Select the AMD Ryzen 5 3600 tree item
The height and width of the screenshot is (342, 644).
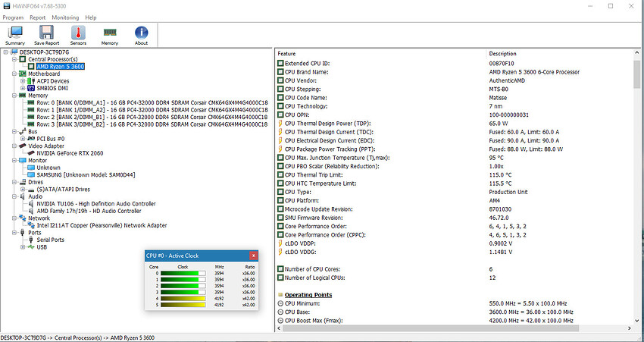(61, 67)
